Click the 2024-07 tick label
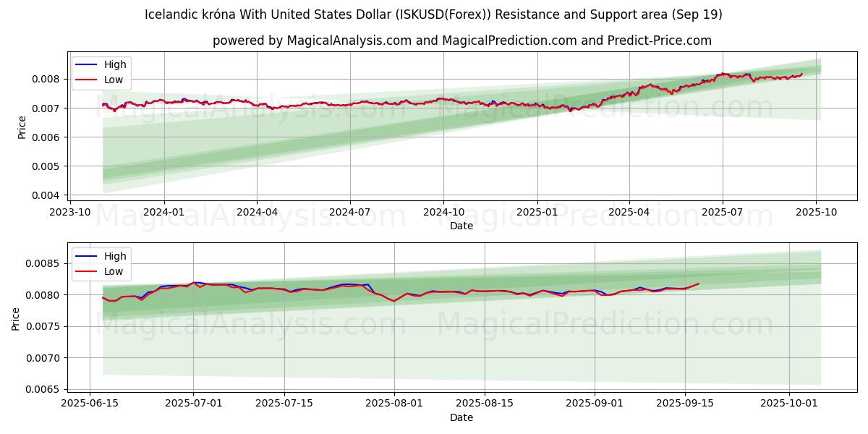 coord(350,212)
